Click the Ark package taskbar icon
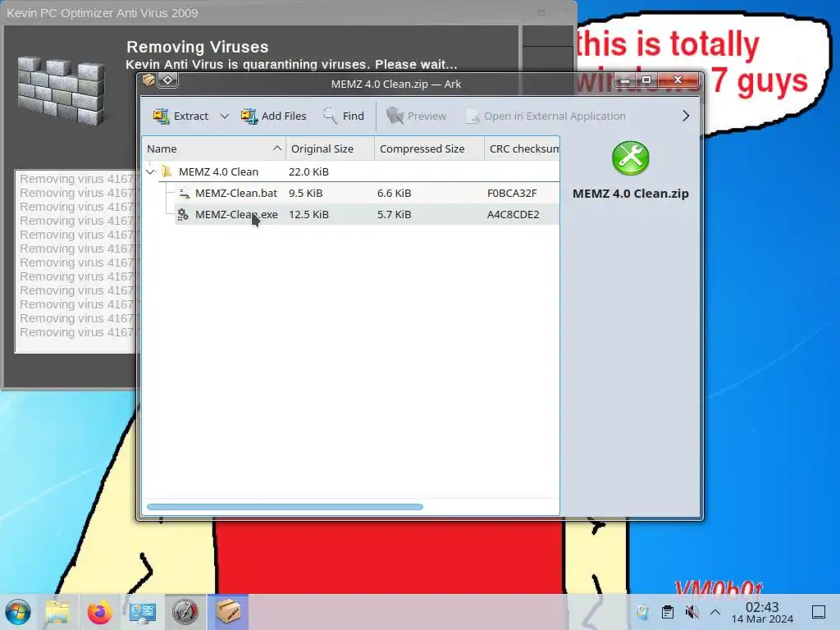The height and width of the screenshot is (630, 840). click(228, 612)
